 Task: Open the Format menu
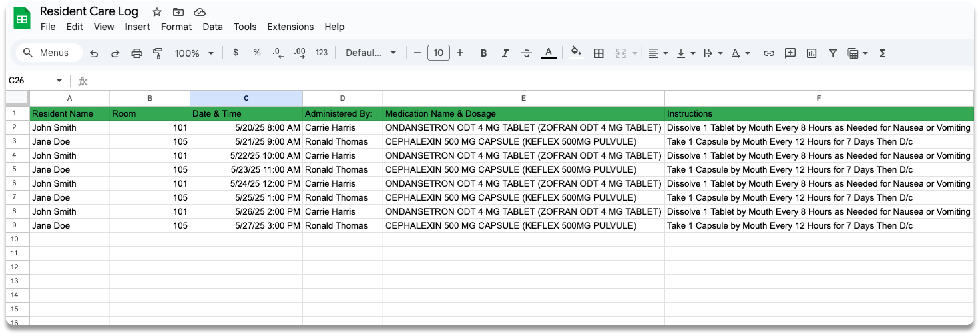coord(176,27)
